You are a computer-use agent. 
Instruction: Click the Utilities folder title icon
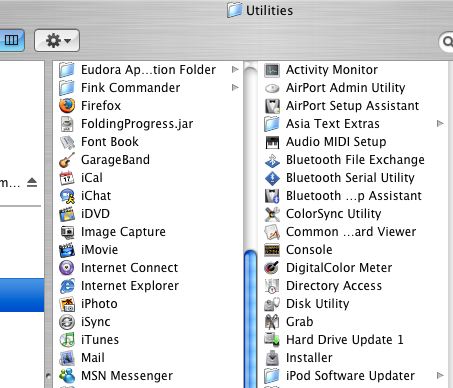[234, 10]
